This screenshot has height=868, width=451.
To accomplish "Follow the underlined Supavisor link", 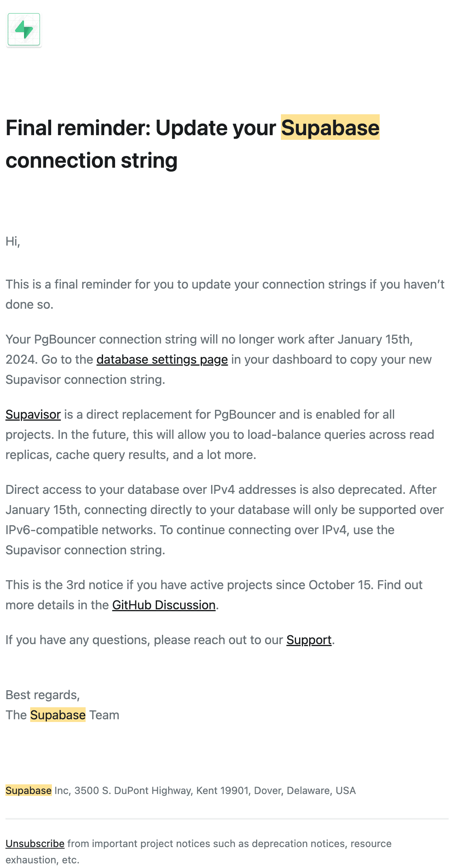I will [x=33, y=414].
